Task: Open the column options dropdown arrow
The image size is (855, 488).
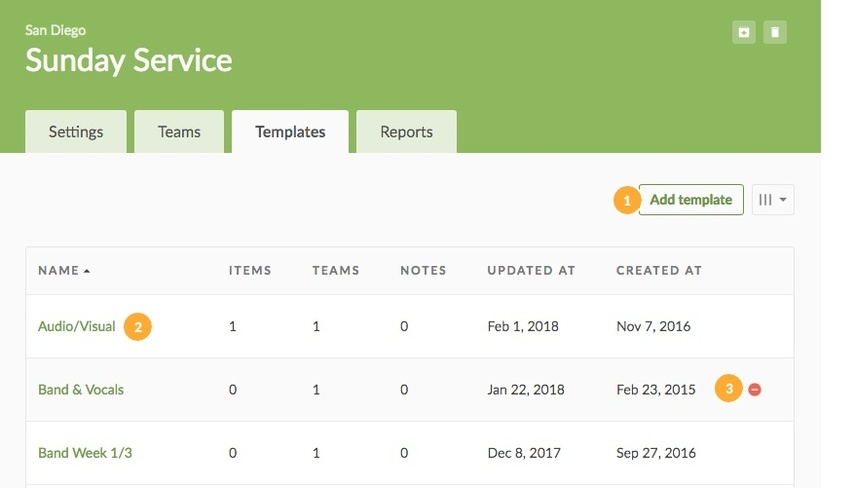Action: pyautogui.click(x=783, y=200)
